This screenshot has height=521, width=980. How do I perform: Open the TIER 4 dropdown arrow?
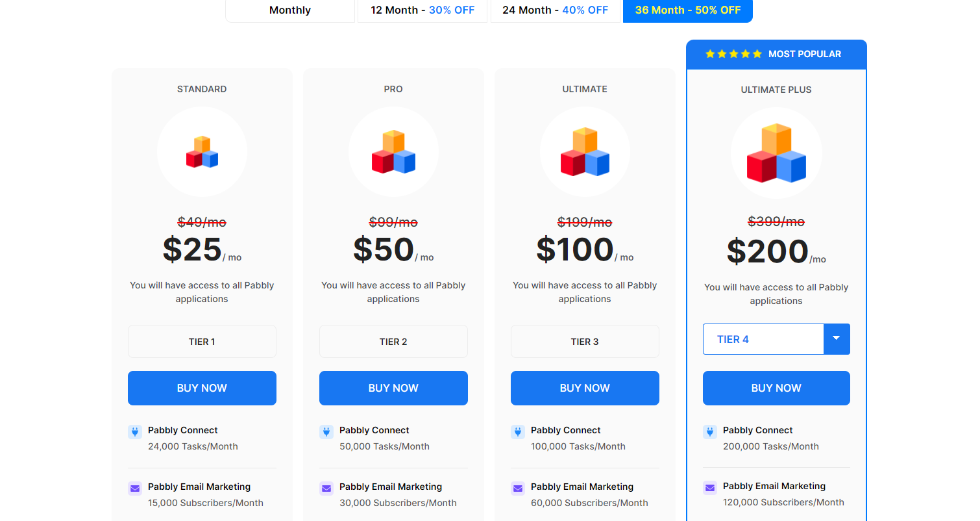click(837, 339)
